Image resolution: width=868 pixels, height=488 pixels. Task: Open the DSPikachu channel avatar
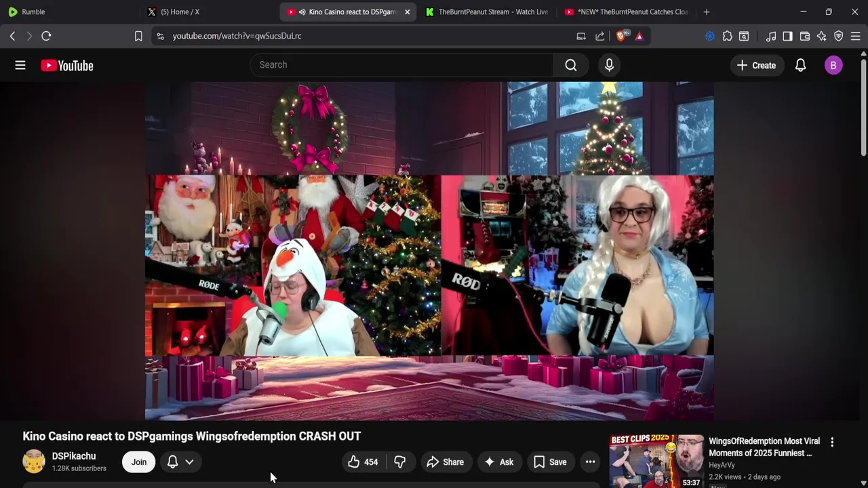[x=34, y=462]
